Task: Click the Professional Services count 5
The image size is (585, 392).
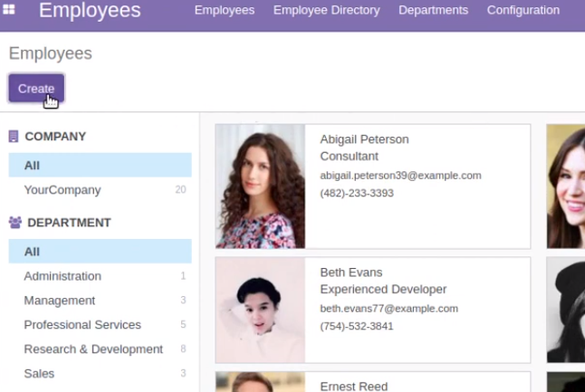Action: (x=183, y=324)
